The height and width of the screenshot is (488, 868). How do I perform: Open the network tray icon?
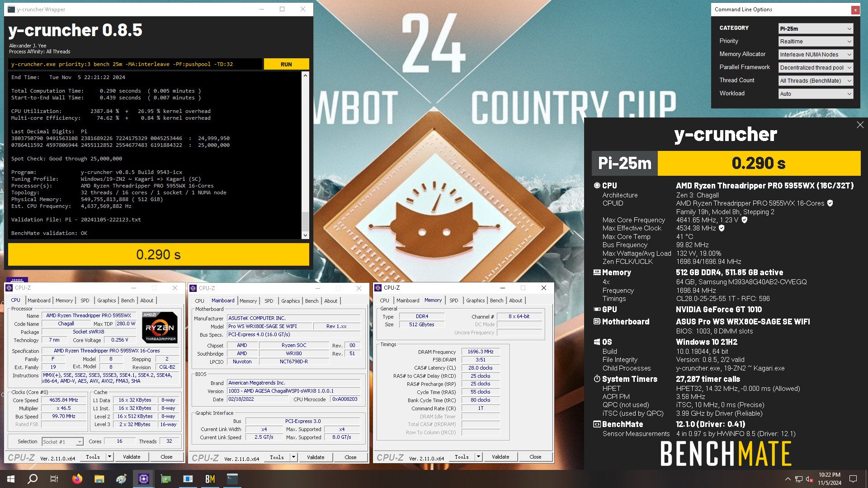pos(799,479)
